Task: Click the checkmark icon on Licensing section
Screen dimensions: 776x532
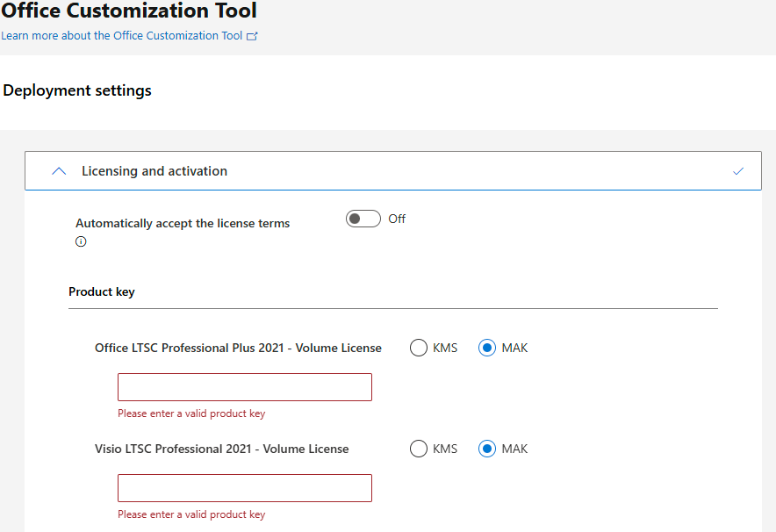Action: [738, 171]
